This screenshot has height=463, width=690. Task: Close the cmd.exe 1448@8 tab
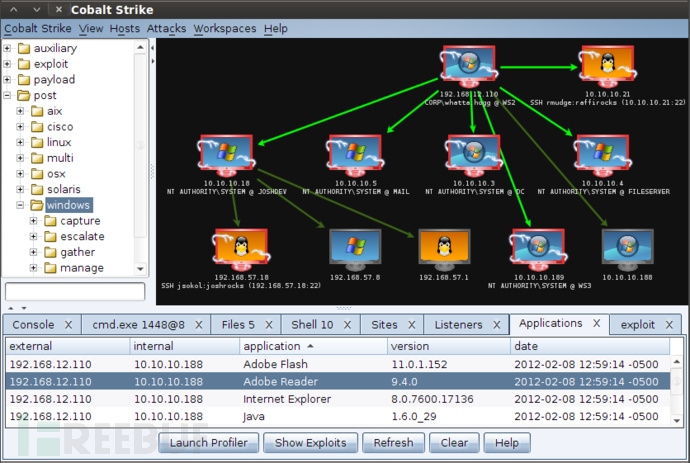[198, 325]
